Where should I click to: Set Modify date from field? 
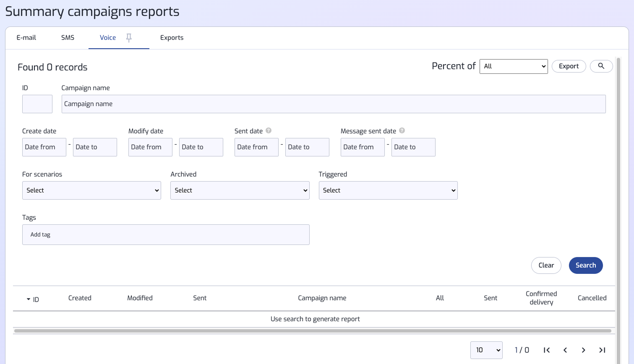[150, 147]
